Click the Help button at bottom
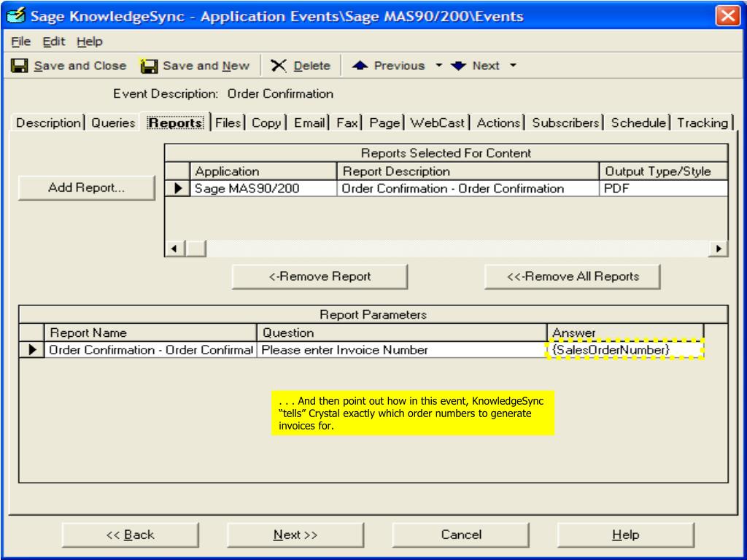Viewport: 747px width, 560px height. point(625,534)
